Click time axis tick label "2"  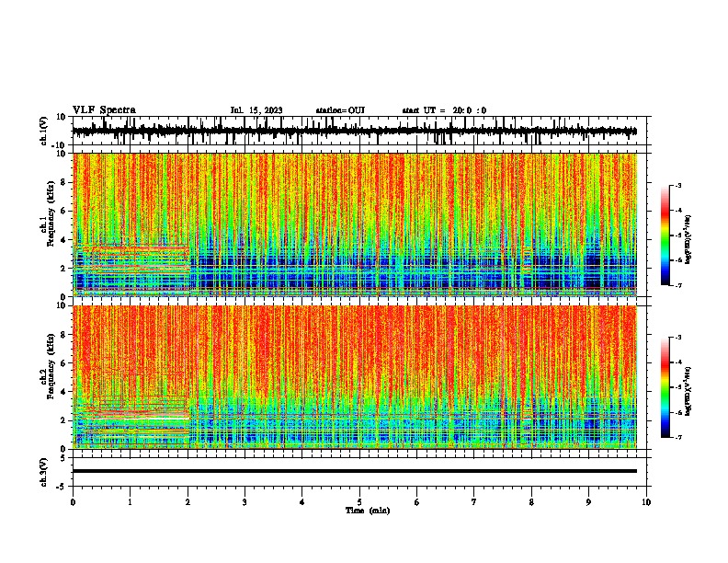[188, 502]
